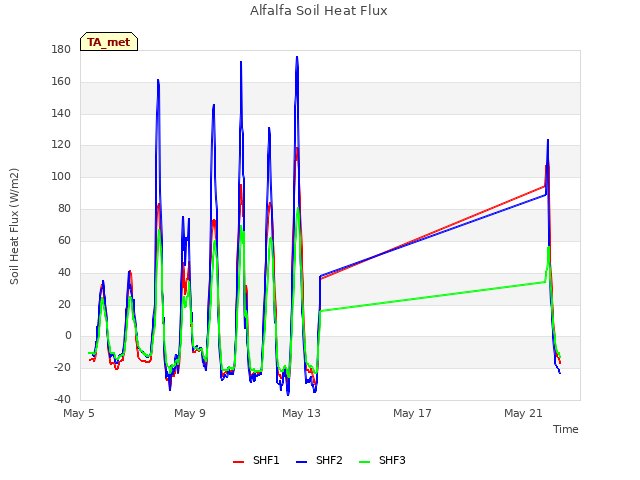Click the May 21 x-axis label

[x=523, y=413]
